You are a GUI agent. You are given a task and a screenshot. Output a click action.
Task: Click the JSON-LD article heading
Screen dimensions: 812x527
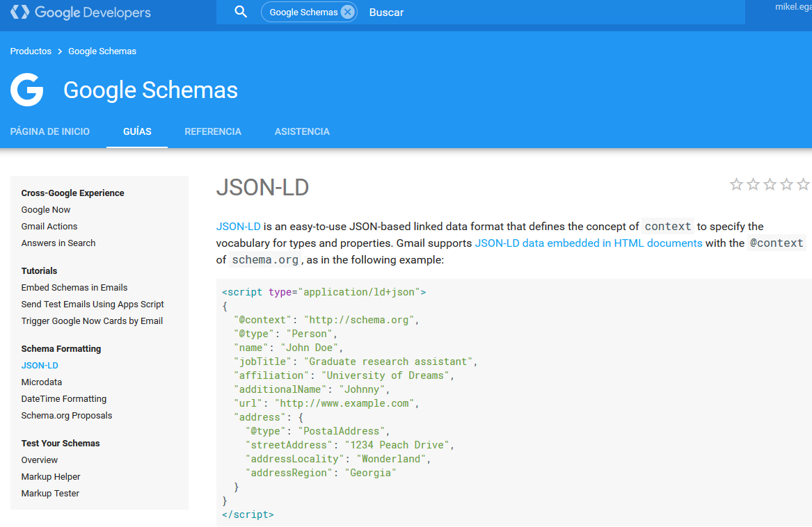click(x=262, y=188)
